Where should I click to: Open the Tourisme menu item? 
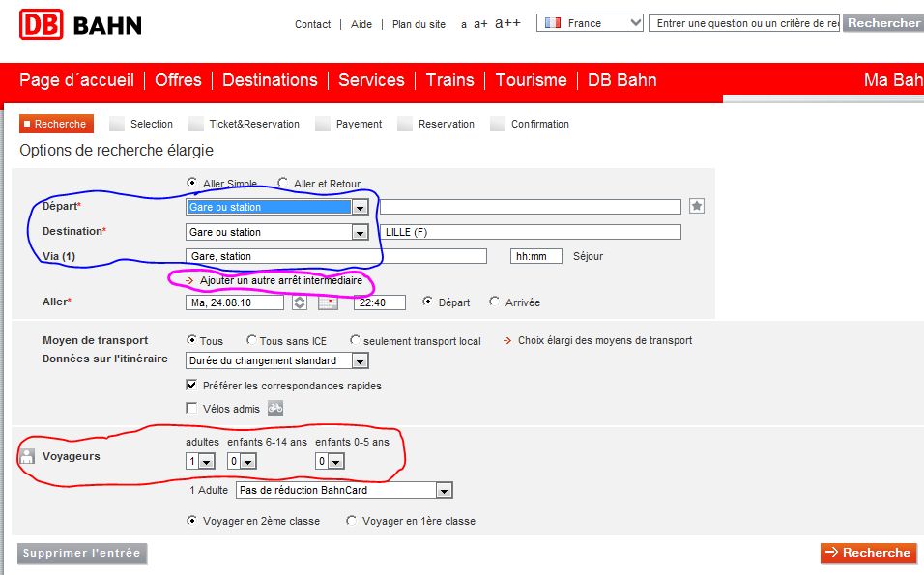531,80
